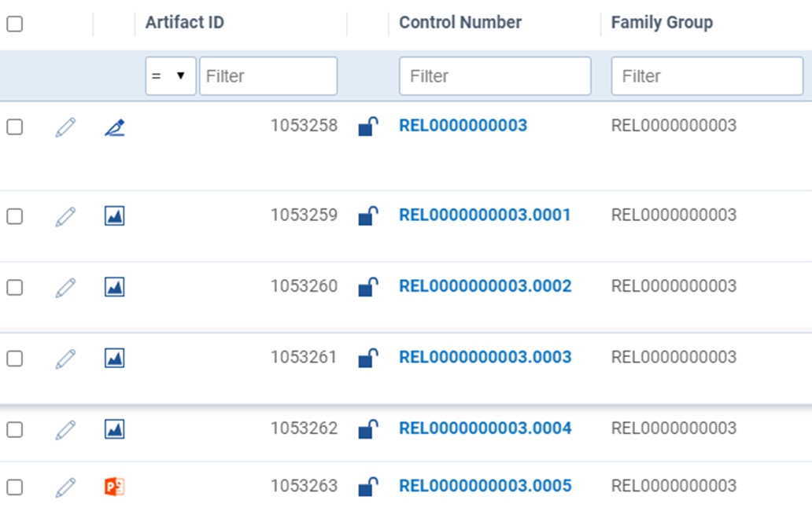This screenshot has height=515, width=812.
Task: Open the PowerPoint file icon for artifact 1053263
Action: 114,487
